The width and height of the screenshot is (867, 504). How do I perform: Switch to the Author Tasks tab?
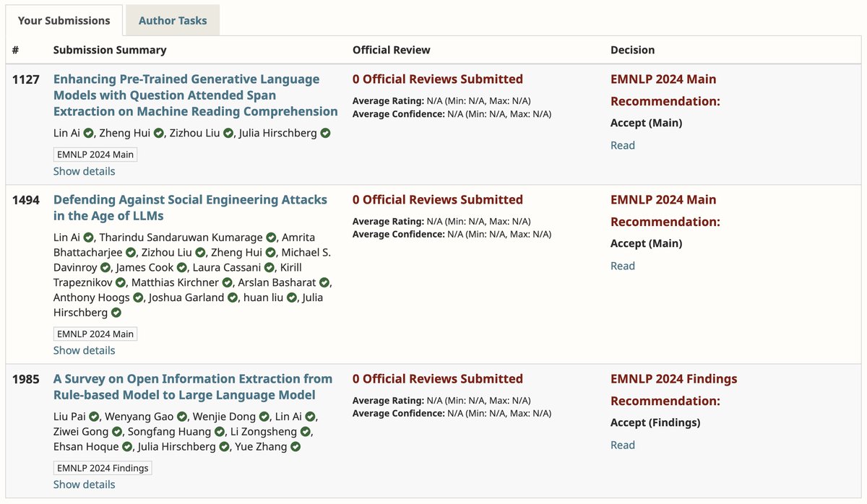[172, 20]
